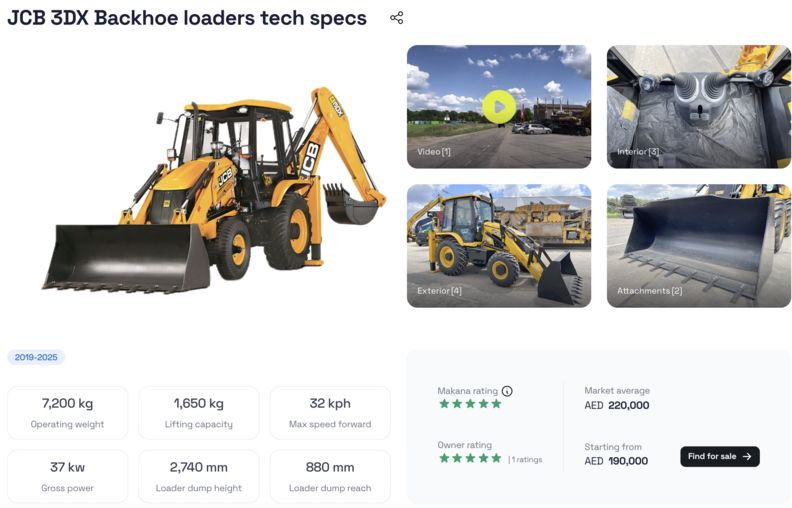Click the 32 kph Max speed card
Screen dimensions: 792x508
330,413
